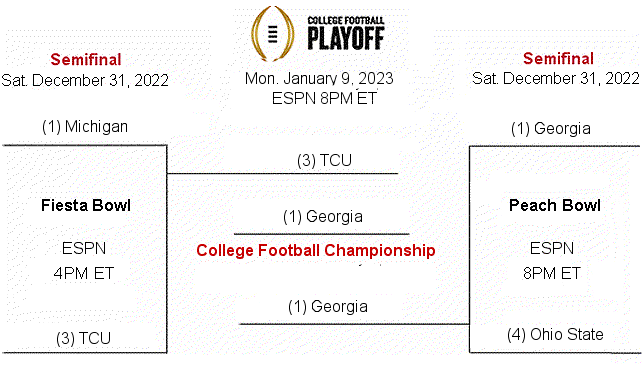Click (1) Georgia above the Peach Bowl
This screenshot has height=370, width=643.
551,129
